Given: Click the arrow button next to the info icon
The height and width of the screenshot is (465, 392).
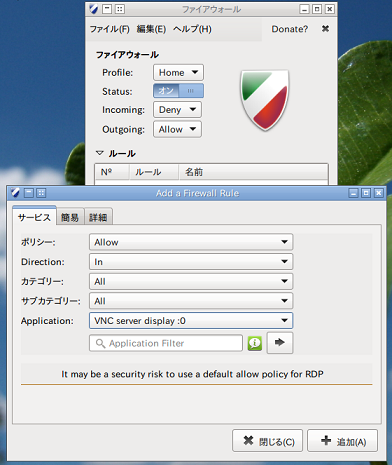Looking at the screenshot, I should 280,342.
